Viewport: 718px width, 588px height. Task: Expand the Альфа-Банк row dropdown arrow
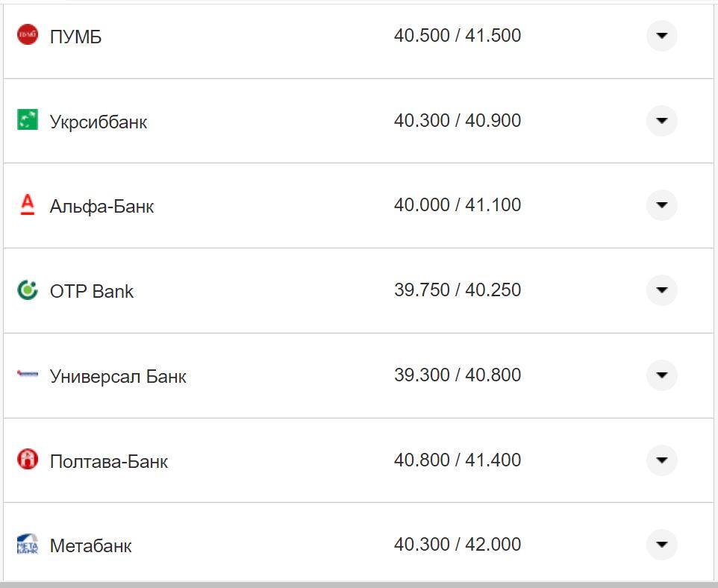(661, 205)
